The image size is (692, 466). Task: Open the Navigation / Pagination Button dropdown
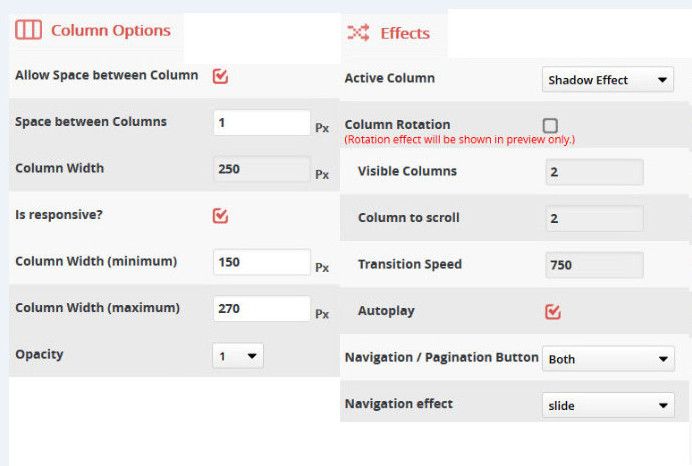(608, 359)
